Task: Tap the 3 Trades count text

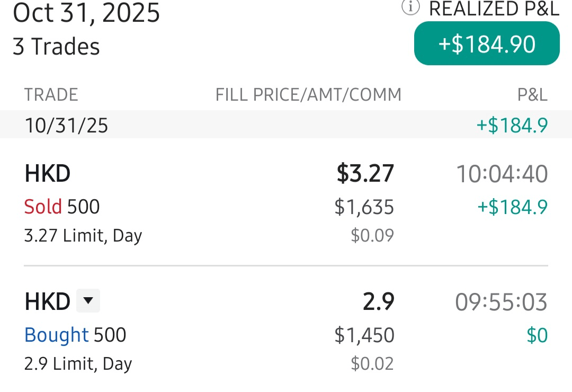Action: point(56,47)
